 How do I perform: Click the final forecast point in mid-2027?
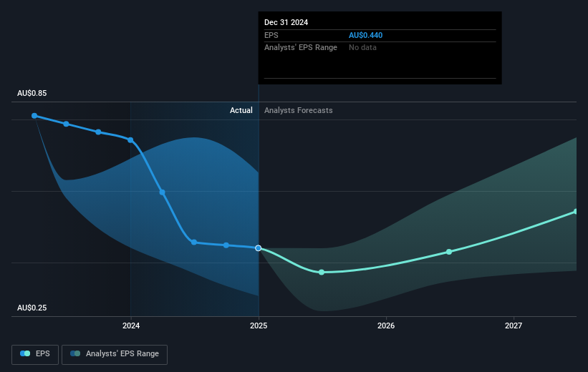[576, 212]
